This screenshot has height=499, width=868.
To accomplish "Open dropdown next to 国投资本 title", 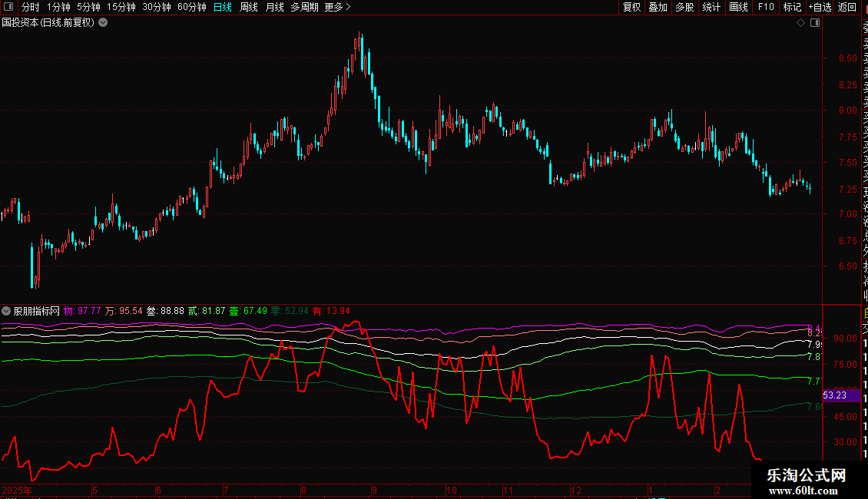I will click(x=103, y=23).
